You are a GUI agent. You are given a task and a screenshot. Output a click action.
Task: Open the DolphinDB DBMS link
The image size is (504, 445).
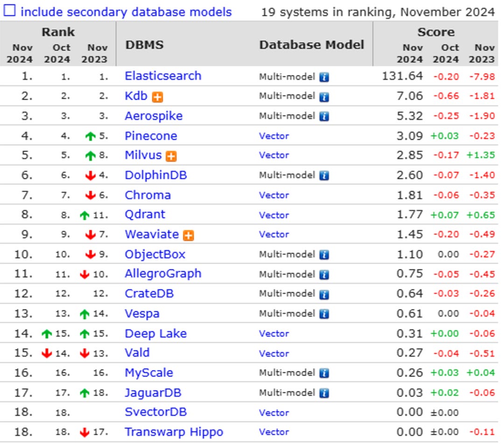click(156, 175)
